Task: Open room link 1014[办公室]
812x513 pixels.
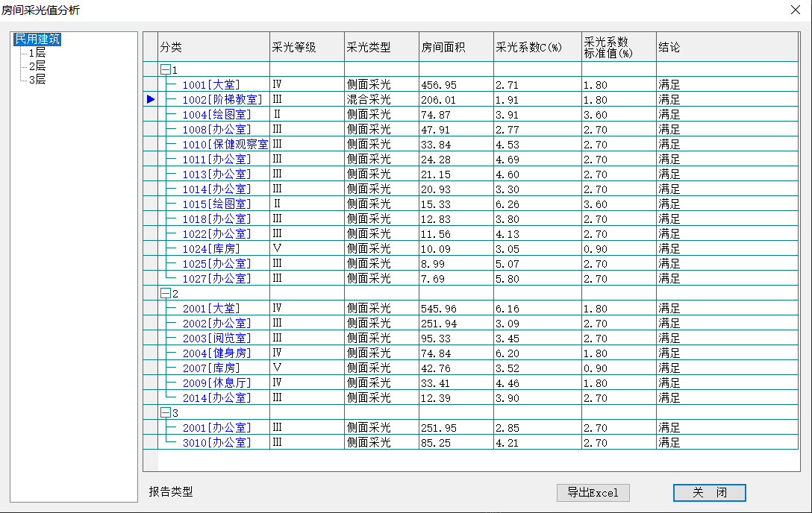Action: pos(216,189)
